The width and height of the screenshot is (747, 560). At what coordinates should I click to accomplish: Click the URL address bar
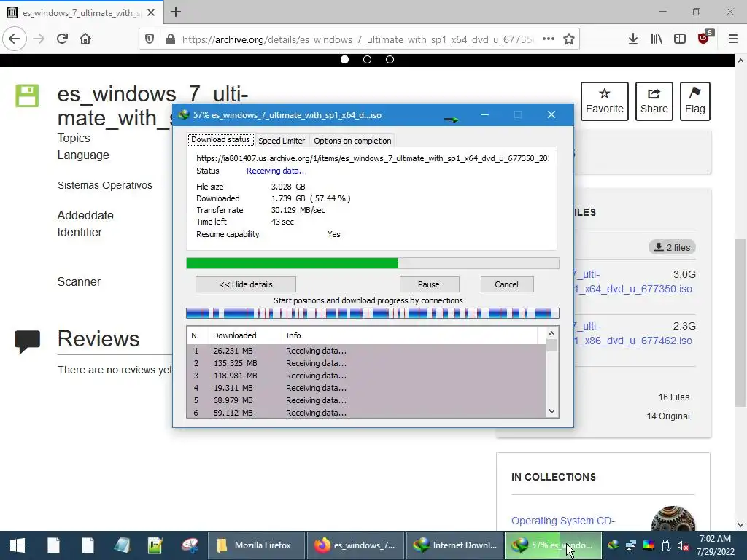pyautogui.click(x=357, y=39)
